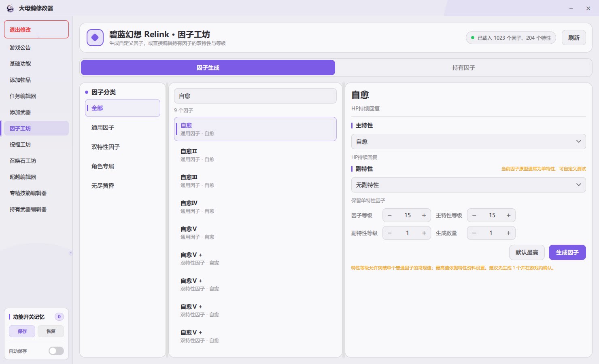
Task: Increase 副特性等级 with the plus button
Action: tap(424, 233)
